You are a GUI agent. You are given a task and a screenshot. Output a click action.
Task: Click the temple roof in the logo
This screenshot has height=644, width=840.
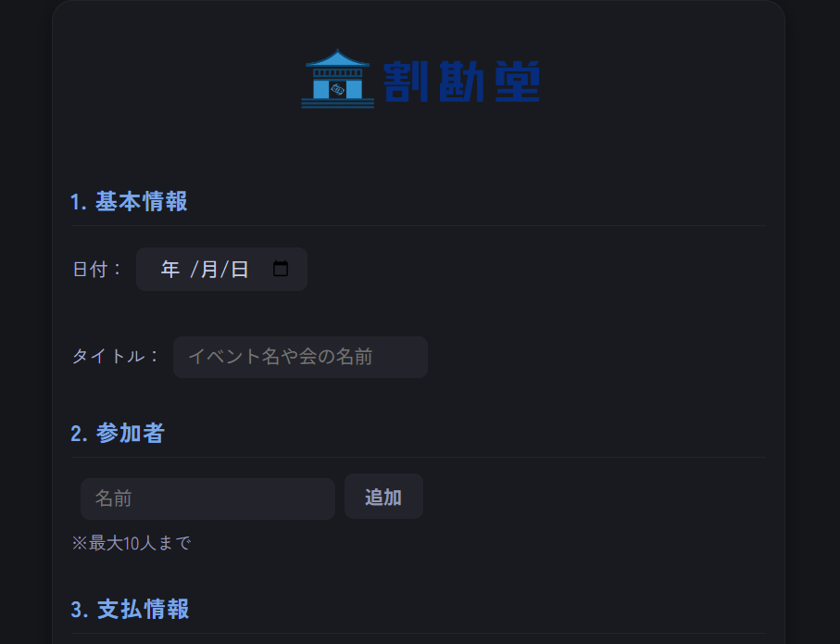pos(338,62)
